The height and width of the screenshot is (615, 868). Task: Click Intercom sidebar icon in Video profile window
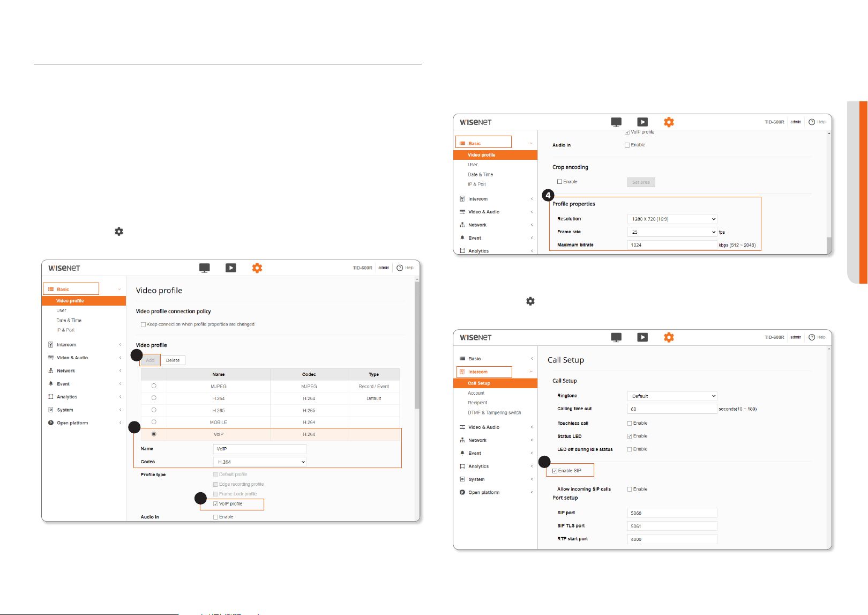tap(51, 345)
